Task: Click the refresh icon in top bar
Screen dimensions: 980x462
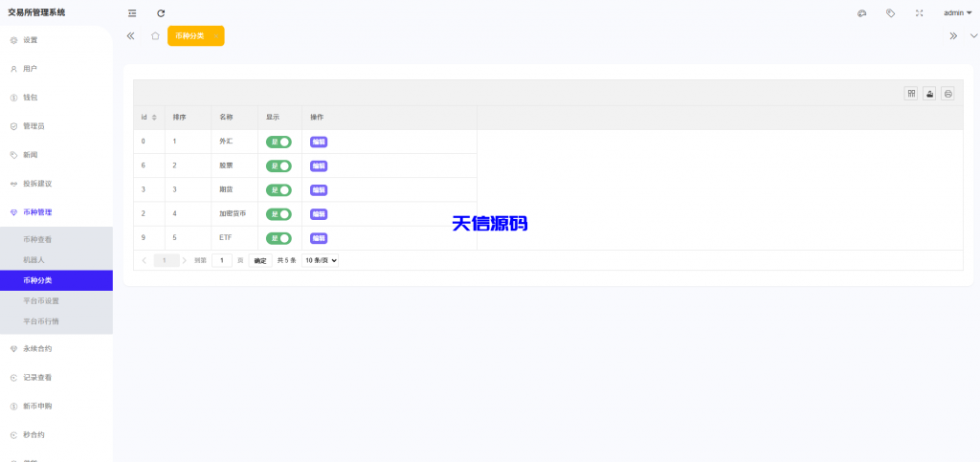Action: [x=161, y=13]
